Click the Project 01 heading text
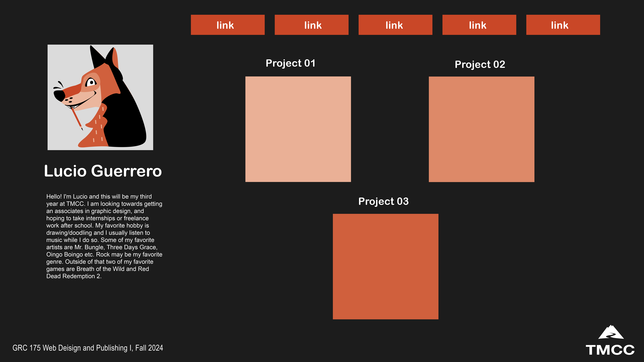This screenshot has height=362, width=644. 291,63
